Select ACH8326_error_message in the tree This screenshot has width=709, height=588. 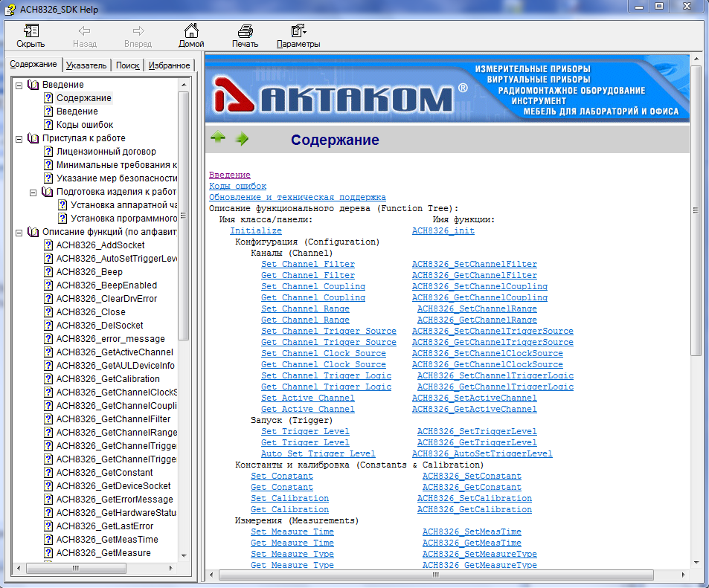tap(110, 339)
